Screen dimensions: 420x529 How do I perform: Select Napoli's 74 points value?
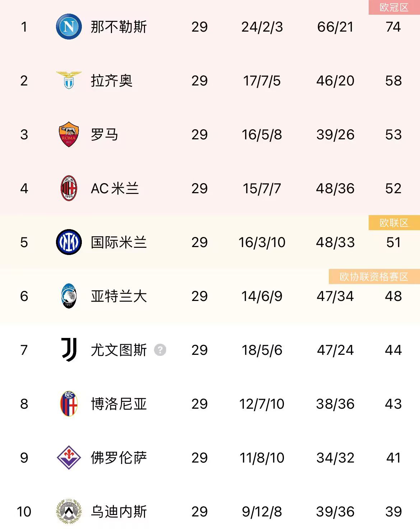click(x=393, y=27)
